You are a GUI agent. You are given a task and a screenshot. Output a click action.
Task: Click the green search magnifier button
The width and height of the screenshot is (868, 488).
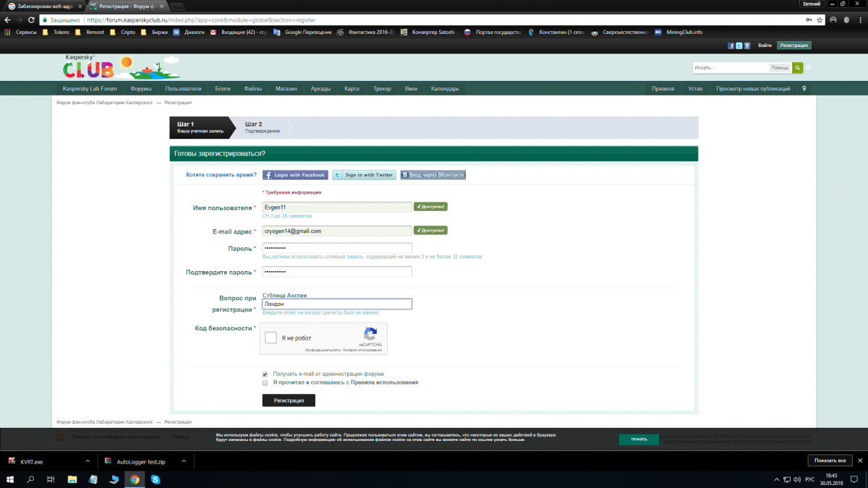pos(797,67)
